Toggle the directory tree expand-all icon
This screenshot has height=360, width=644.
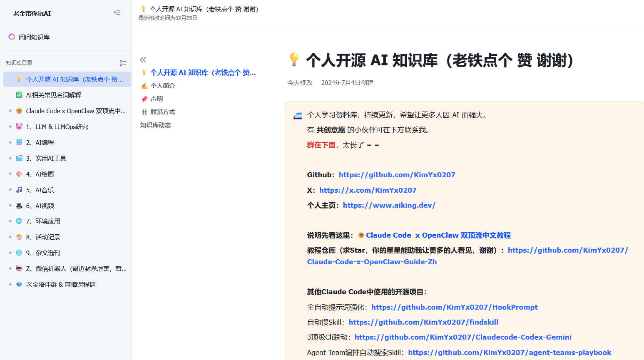pyautogui.click(x=123, y=63)
